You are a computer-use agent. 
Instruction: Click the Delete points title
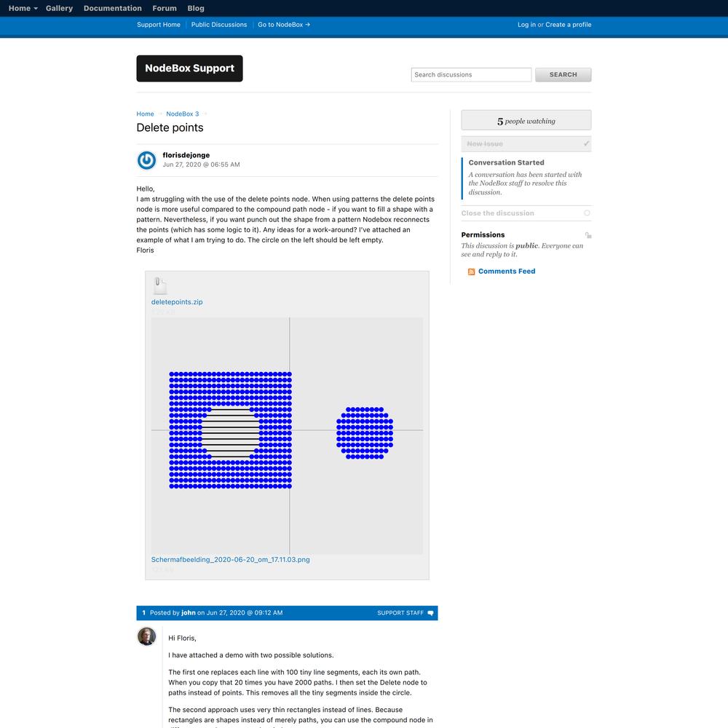coord(170,127)
